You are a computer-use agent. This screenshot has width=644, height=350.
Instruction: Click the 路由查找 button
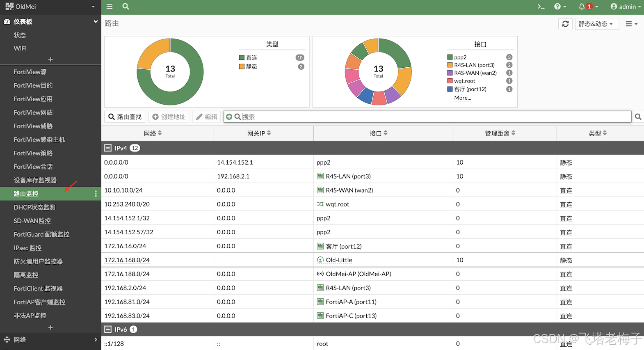point(125,117)
